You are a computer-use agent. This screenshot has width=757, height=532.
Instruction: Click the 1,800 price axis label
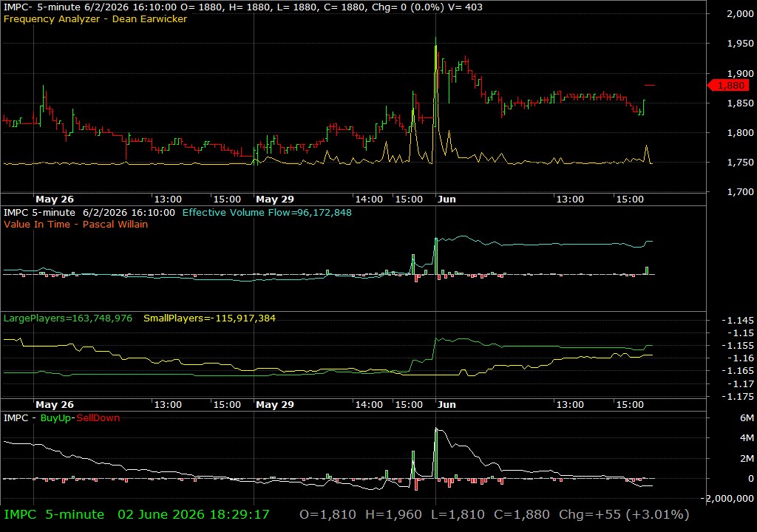point(740,133)
